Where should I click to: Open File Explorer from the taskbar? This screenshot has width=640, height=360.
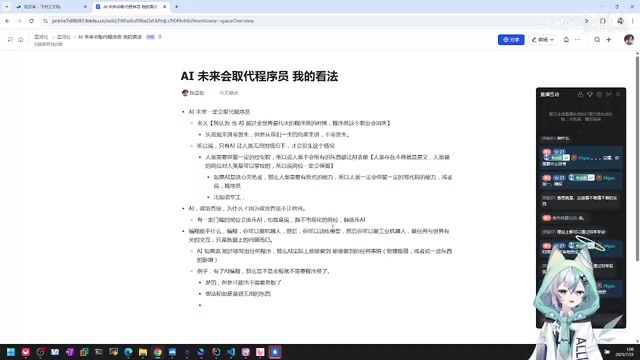point(143,352)
